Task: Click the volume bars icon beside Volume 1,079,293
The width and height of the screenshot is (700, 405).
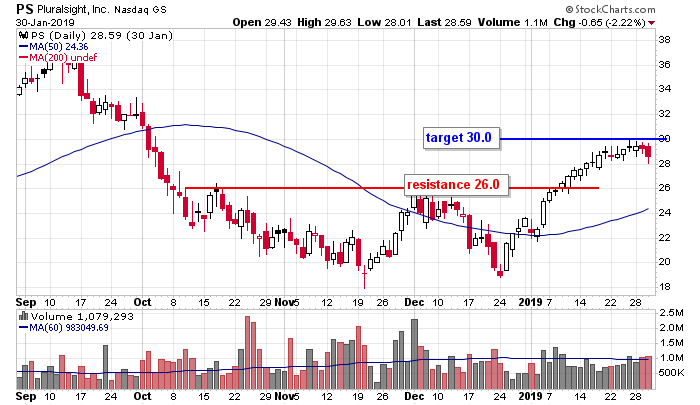Action: point(23,317)
